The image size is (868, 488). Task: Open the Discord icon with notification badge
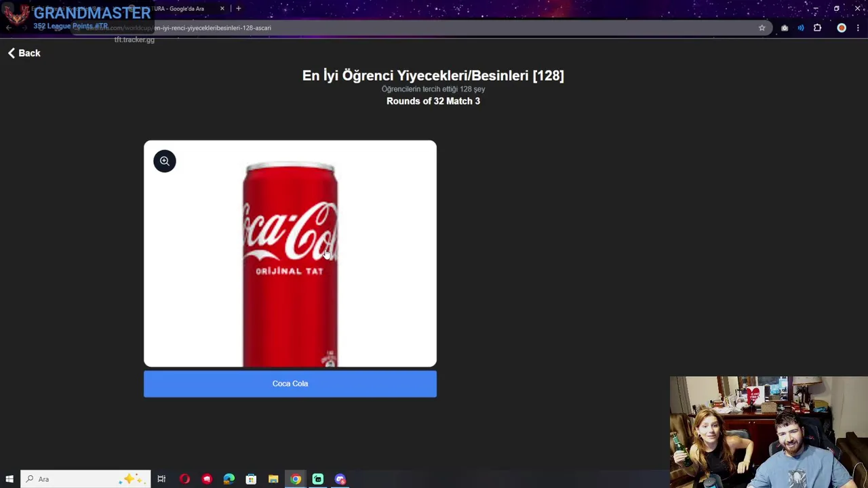coord(340,479)
